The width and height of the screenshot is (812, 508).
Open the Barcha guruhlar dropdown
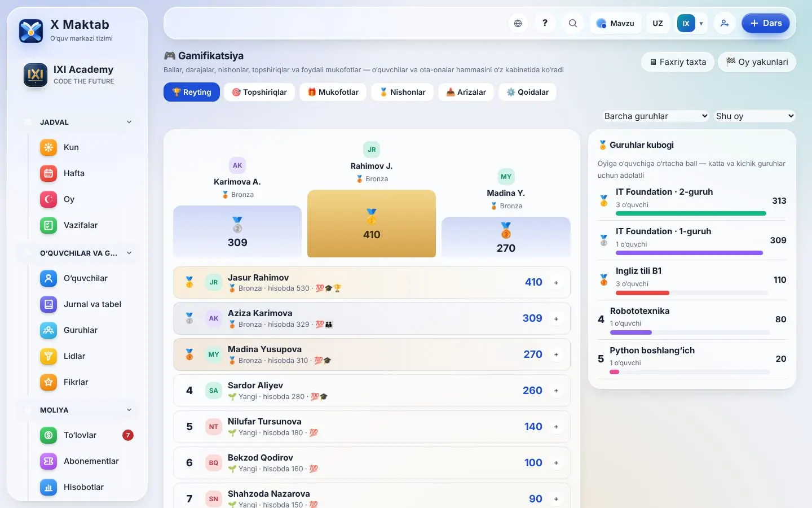[x=655, y=116]
